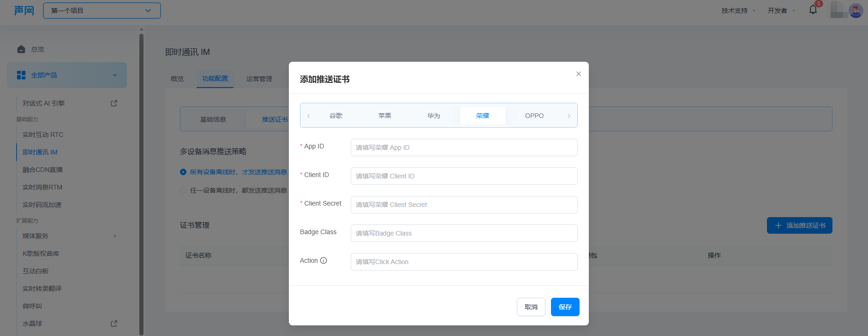
Task: Switch to the 华为 tab
Action: (x=434, y=116)
